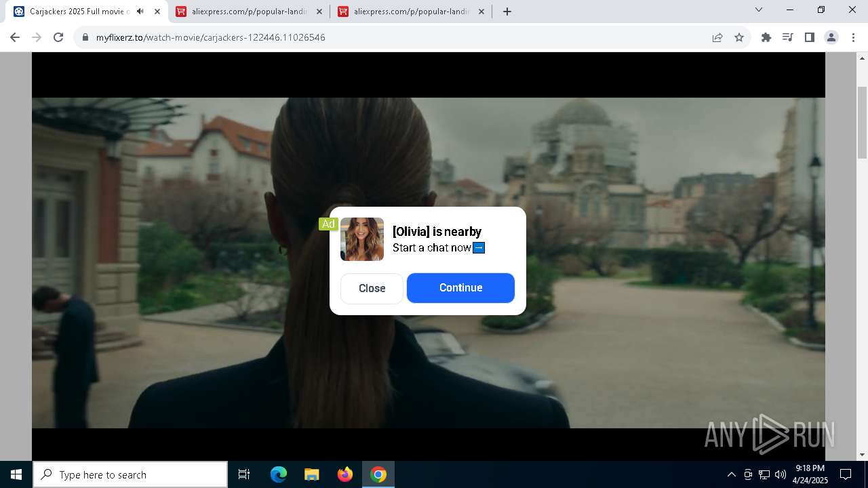Toggle the browser side panel
Viewport: 868px width, 488px height.
coord(809,37)
